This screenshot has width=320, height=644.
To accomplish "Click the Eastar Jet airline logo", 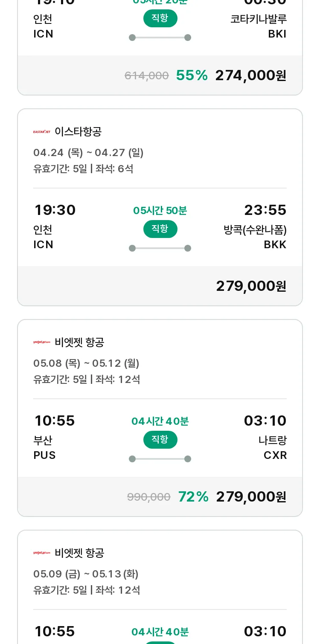I will click(x=42, y=132).
